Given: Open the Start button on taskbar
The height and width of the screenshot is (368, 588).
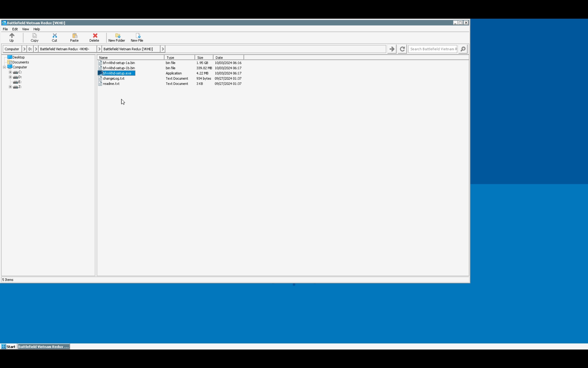Looking at the screenshot, I should 9,346.
